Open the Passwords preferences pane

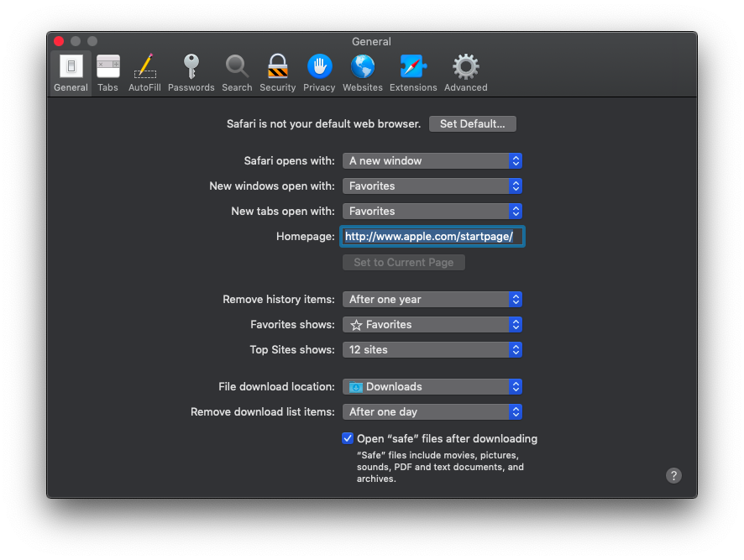click(191, 73)
